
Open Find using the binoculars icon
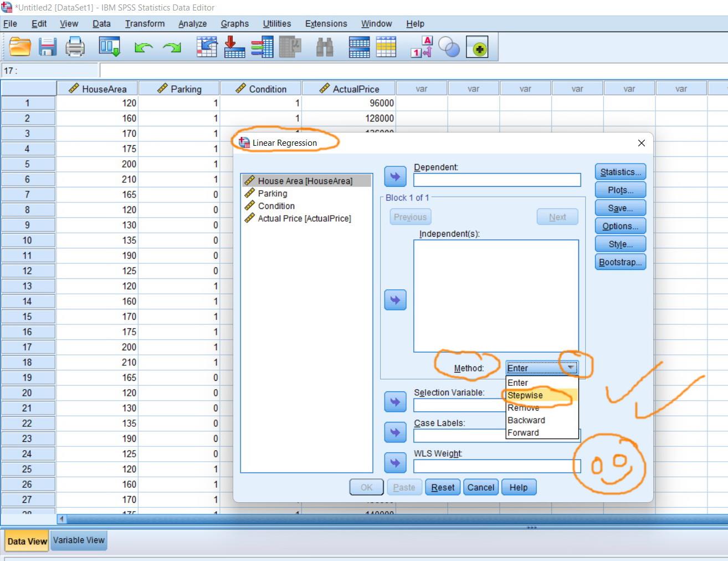click(x=325, y=47)
